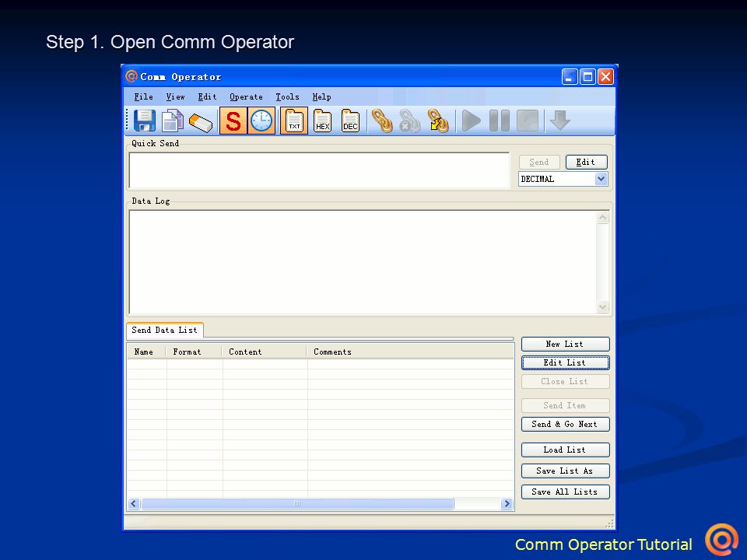Click the Save List As button
The height and width of the screenshot is (560, 747).
[x=565, y=471]
